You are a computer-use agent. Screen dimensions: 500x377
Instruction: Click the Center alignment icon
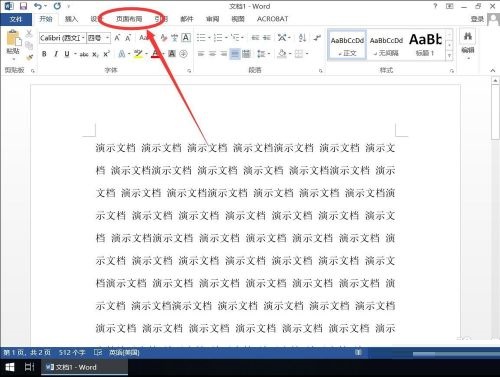(x=212, y=54)
